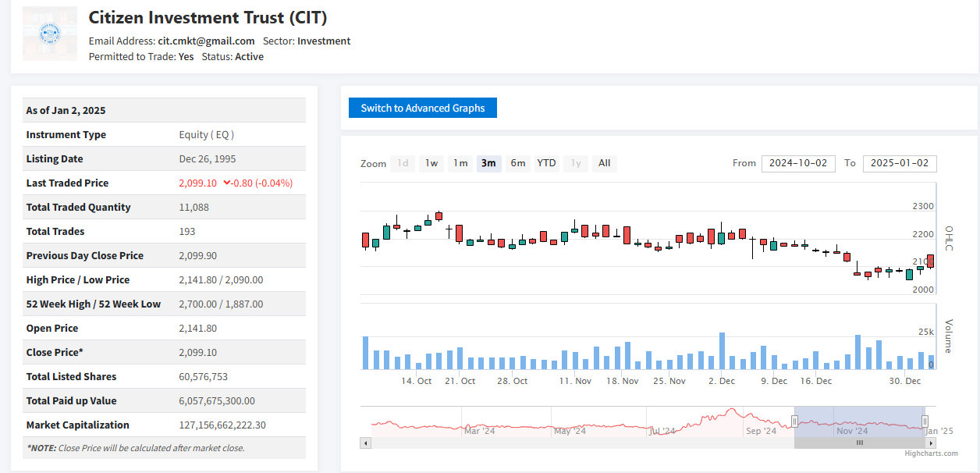Viewport: 980px width, 473px height.
Task: Click Market Capitalization value 127,156,662,222.30
Action: pos(223,425)
